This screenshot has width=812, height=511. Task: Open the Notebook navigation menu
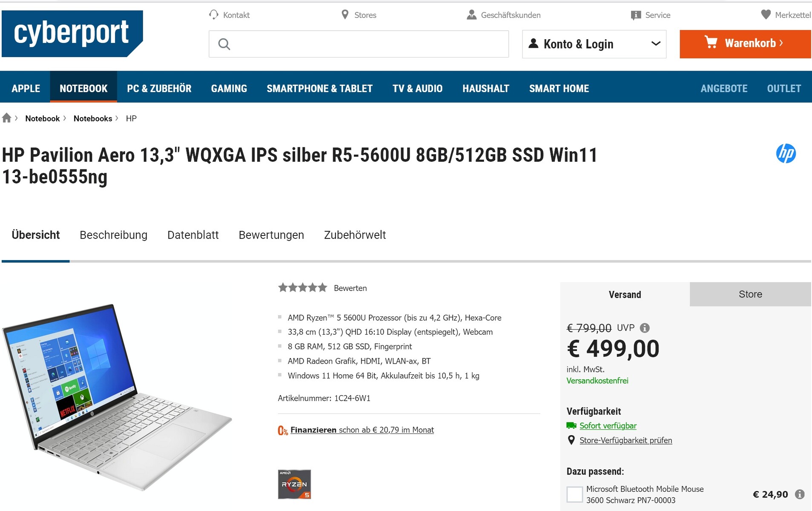tap(83, 89)
